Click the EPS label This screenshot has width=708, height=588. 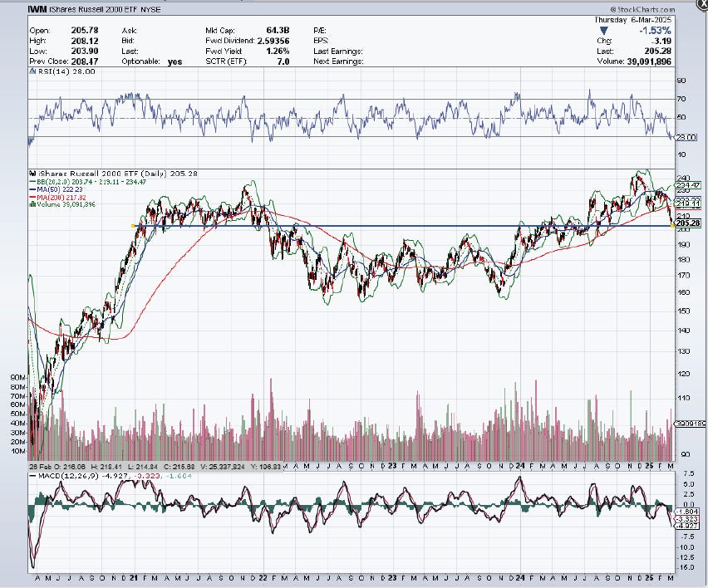click(320, 41)
